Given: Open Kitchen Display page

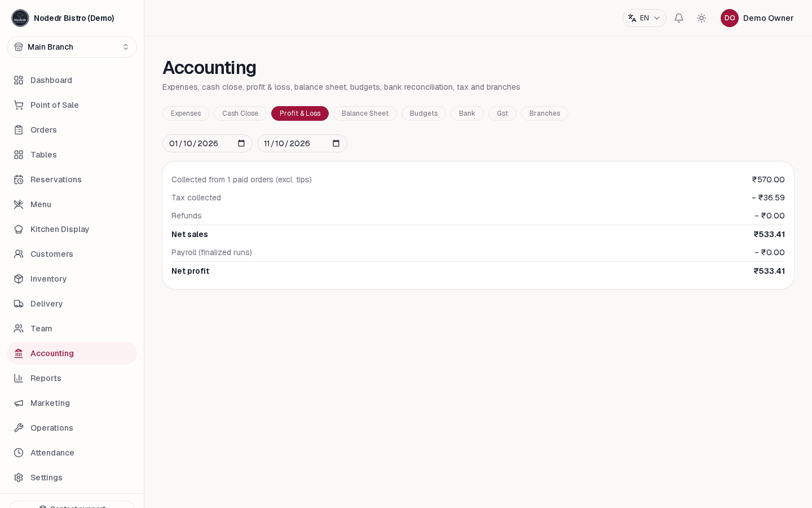Looking at the screenshot, I should coord(72,229).
